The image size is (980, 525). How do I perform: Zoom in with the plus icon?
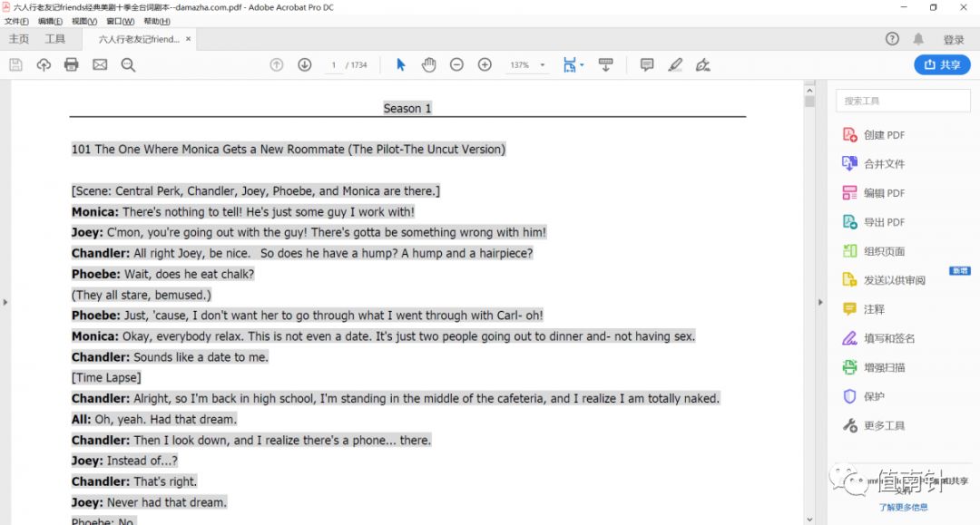pyautogui.click(x=485, y=65)
